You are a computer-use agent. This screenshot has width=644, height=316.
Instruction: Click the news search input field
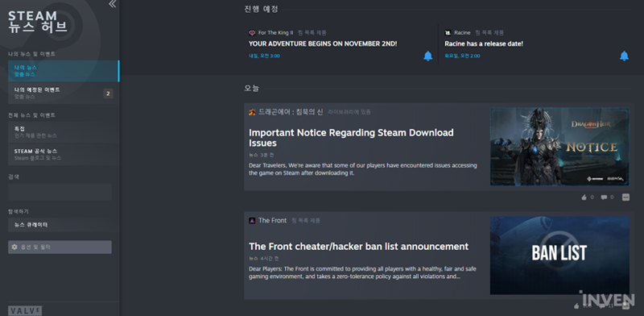click(x=60, y=192)
